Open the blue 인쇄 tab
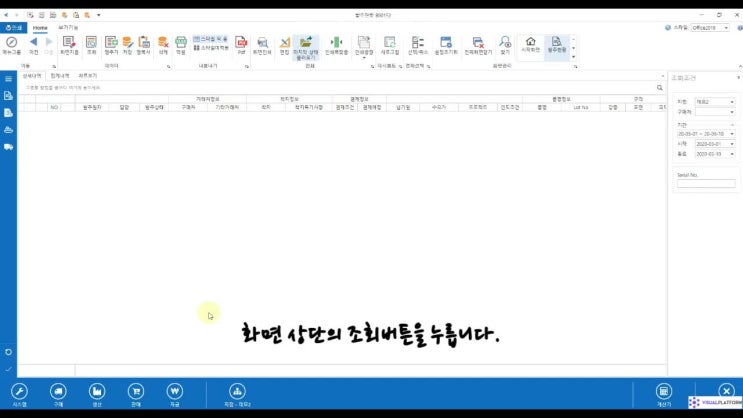Image resolution: width=743 pixels, height=418 pixels. pos(14,28)
